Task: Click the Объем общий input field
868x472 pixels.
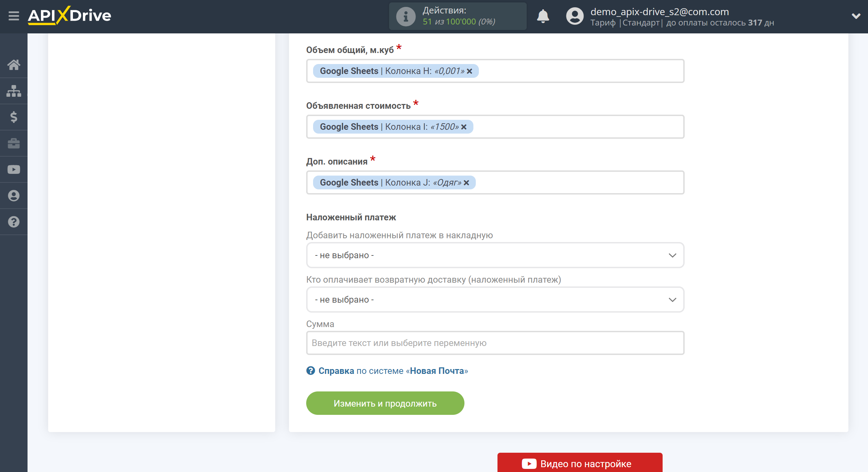Action: click(495, 71)
